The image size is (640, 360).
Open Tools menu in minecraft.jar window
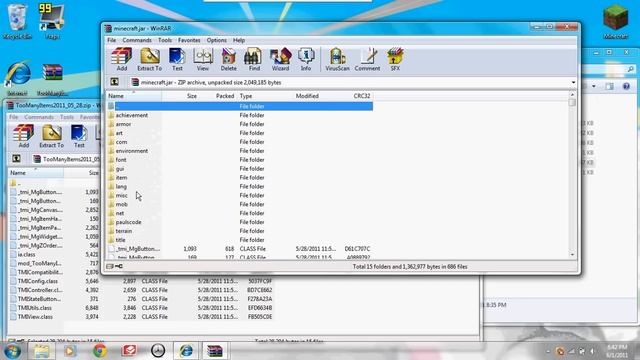pyautogui.click(x=165, y=40)
